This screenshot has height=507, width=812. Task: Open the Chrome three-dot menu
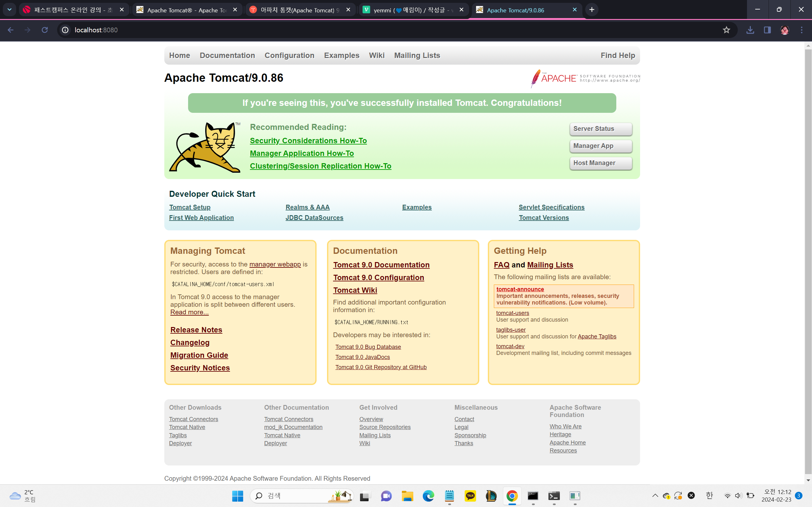802,30
